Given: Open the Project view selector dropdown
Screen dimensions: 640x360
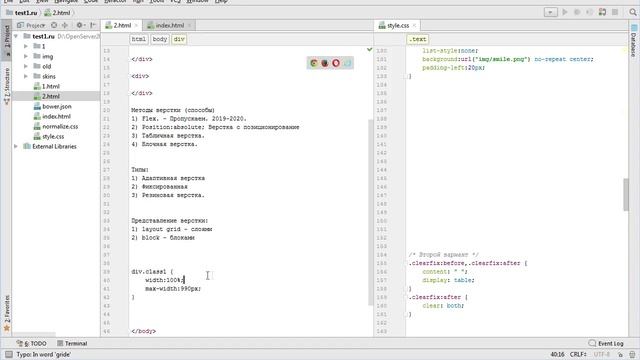Looking at the screenshot, I should point(31,25).
